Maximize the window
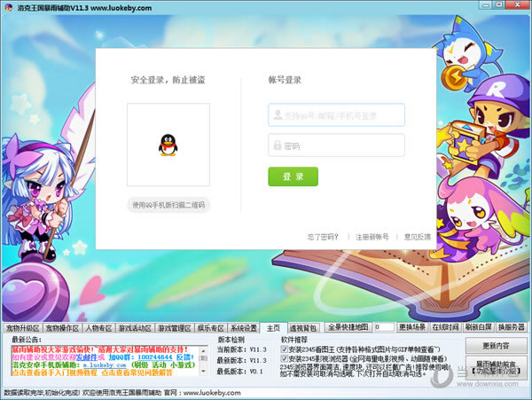This screenshot has width=532, height=400. point(499,5)
